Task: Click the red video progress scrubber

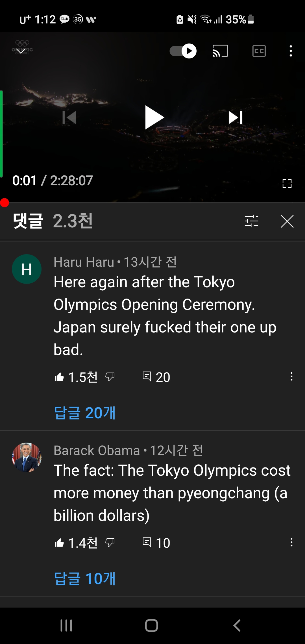Action: pos(5,203)
